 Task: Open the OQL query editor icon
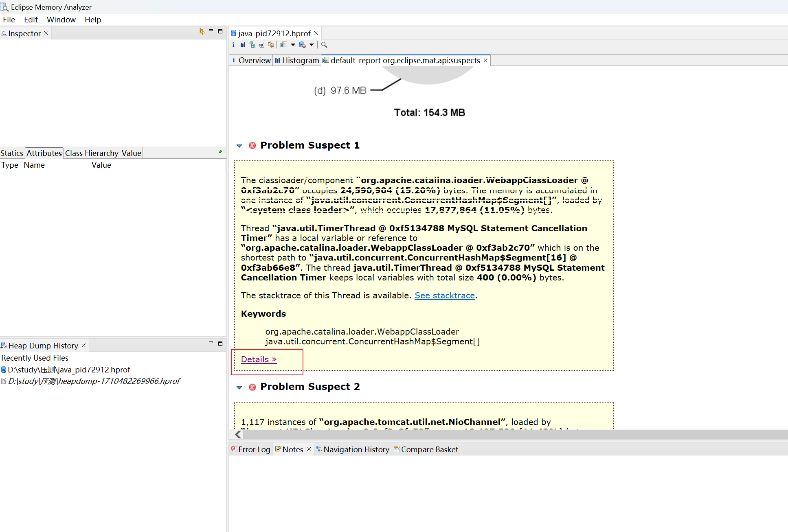click(261, 45)
